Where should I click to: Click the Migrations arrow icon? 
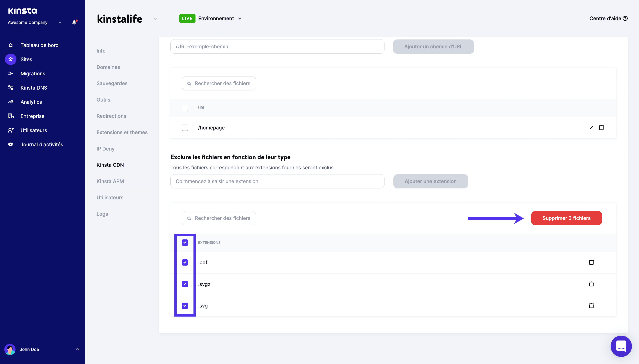pos(10,74)
